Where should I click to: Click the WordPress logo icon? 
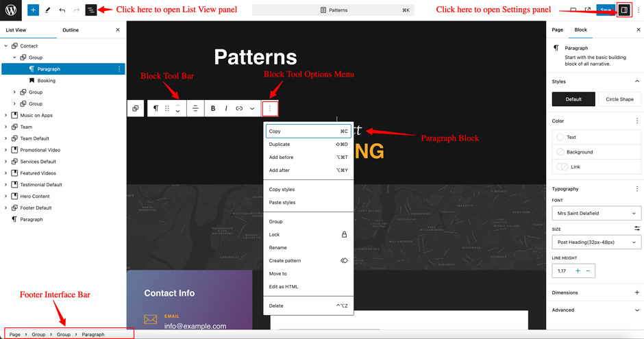11,10
